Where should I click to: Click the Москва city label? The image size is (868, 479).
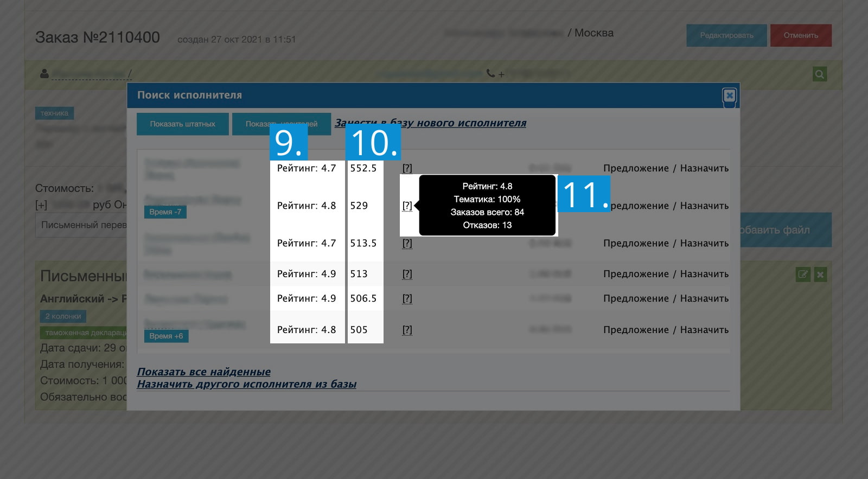(594, 33)
